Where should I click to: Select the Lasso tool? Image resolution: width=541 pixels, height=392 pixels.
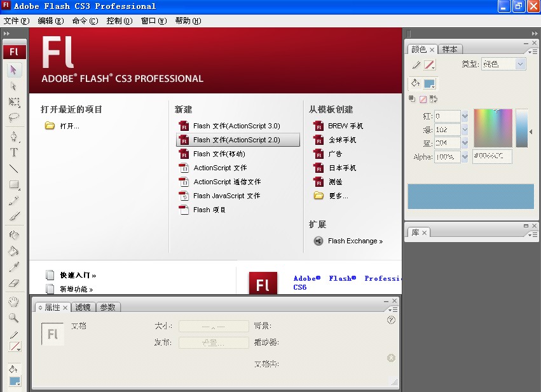click(x=14, y=118)
